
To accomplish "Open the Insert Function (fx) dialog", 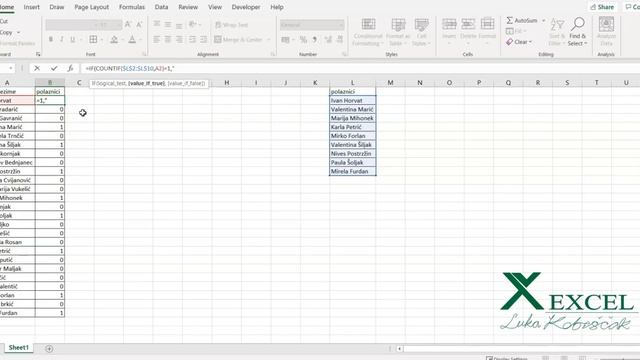I will [x=70, y=69].
